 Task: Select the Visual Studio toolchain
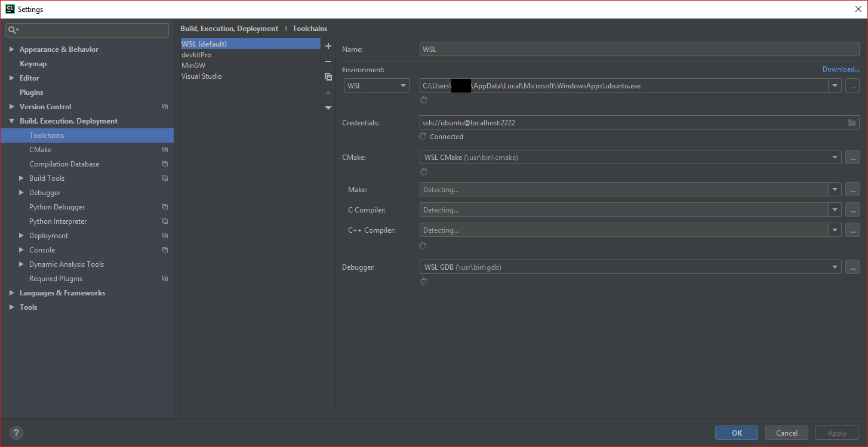pos(251,76)
